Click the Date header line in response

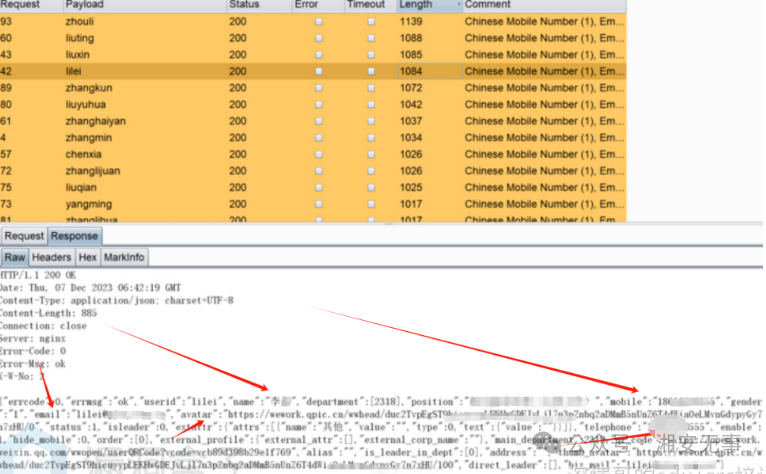pyautogui.click(x=90, y=287)
